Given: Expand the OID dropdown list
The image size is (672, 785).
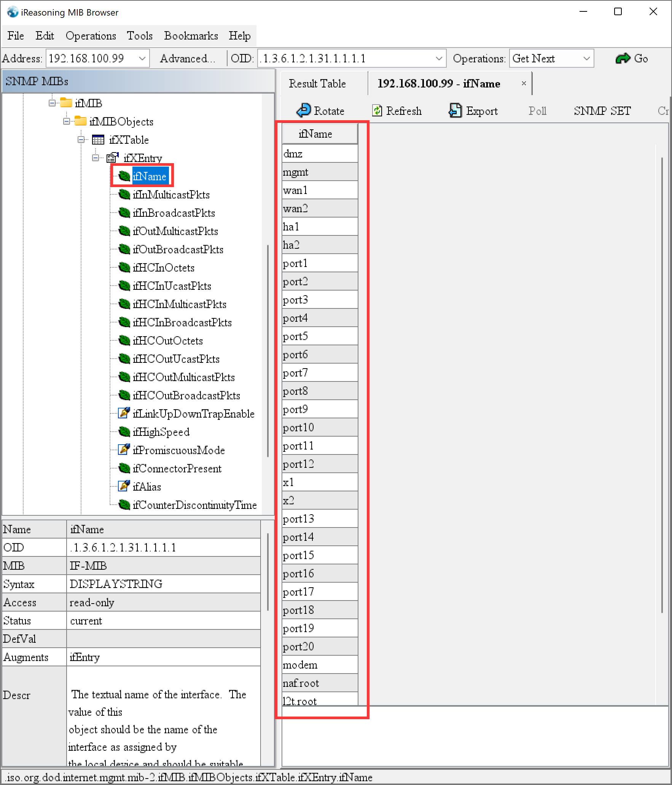Looking at the screenshot, I should 439,59.
